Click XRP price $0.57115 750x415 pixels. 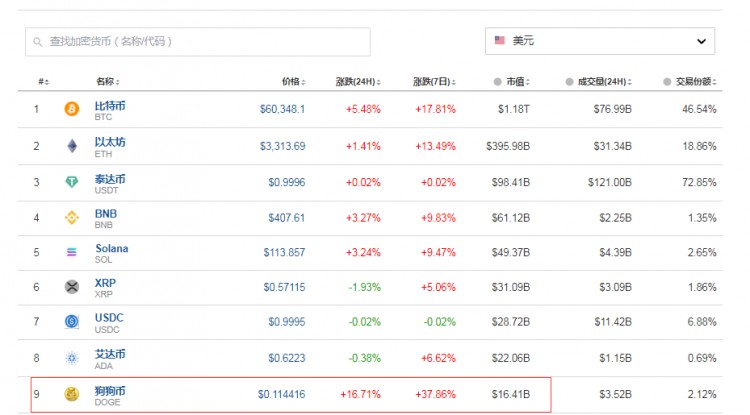(x=284, y=287)
